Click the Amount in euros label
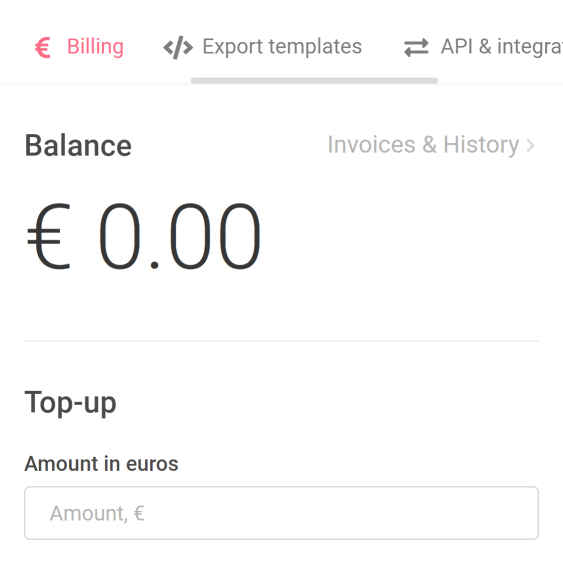Image resolution: width=563 pixels, height=563 pixels. point(101,463)
